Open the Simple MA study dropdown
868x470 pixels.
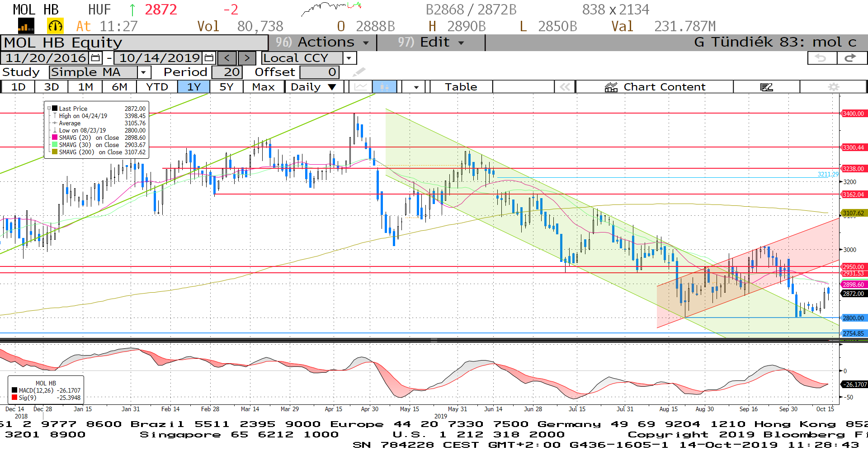pos(143,72)
